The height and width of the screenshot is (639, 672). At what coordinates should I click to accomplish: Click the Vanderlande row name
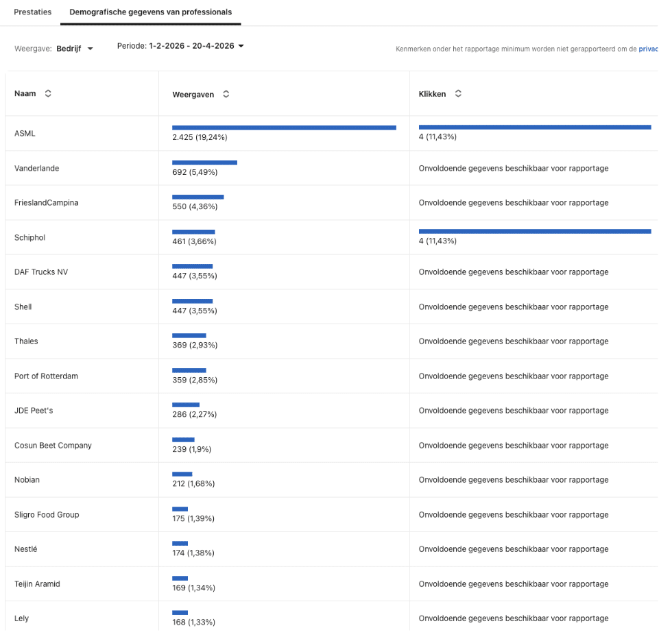pos(36,169)
